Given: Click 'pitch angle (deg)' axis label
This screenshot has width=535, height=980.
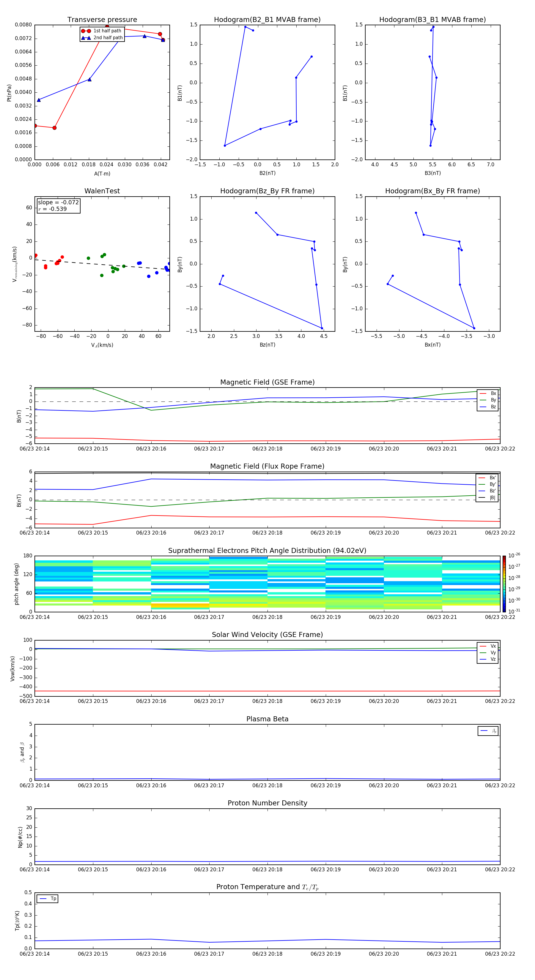Looking at the screenshot, I should click(16, 584).
